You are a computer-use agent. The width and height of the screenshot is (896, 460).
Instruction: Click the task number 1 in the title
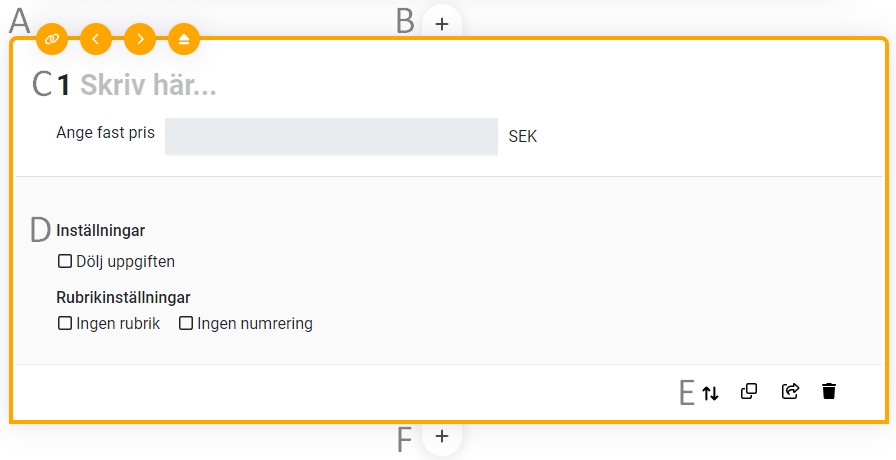click(x=64, y=86)
